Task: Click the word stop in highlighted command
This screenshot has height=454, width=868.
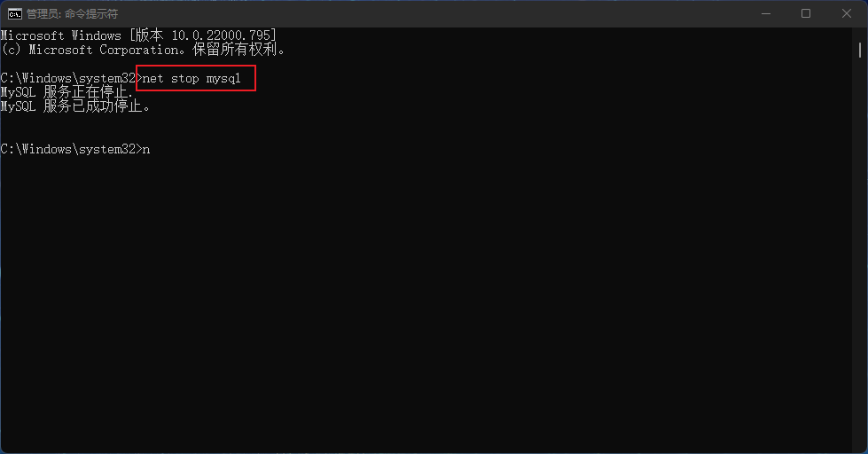Action: (185, 79)
